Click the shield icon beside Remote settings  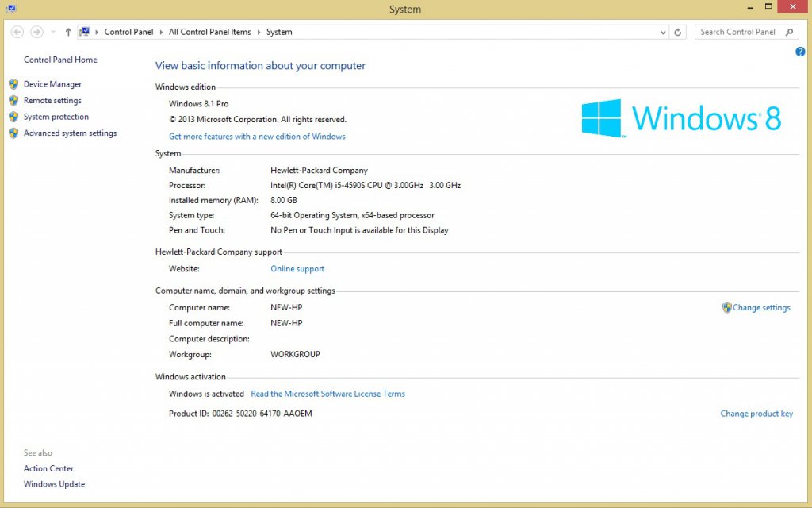13,101
